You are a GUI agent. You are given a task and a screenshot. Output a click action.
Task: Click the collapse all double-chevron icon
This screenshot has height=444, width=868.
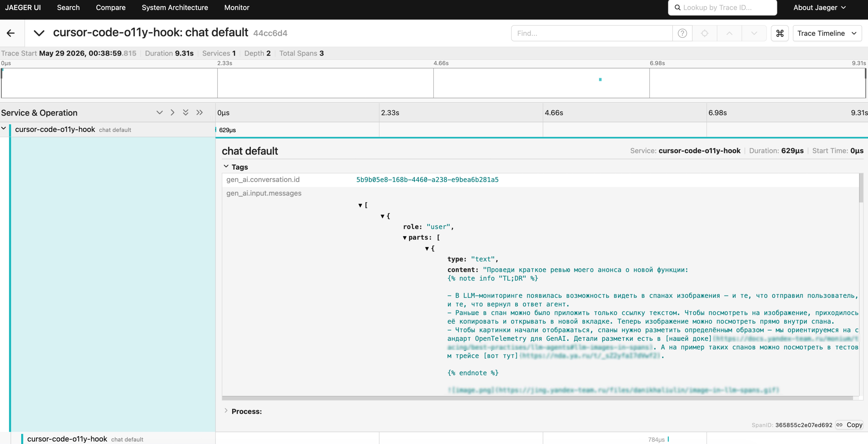pos(199,112)
